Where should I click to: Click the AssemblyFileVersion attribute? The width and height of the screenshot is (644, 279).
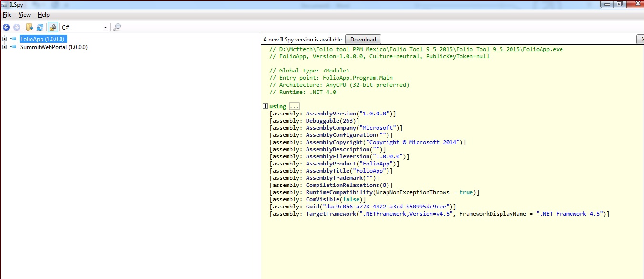(x=337, y=156)
